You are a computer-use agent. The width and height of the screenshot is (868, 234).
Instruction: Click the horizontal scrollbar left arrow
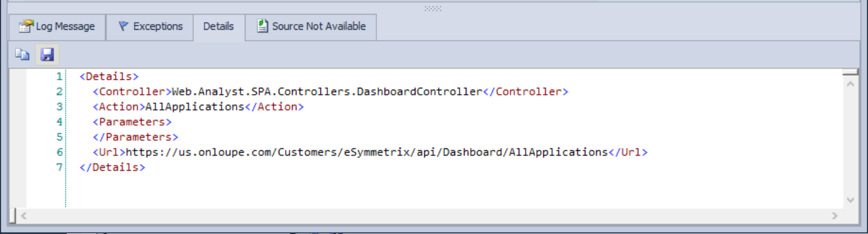tap(23, 216)
